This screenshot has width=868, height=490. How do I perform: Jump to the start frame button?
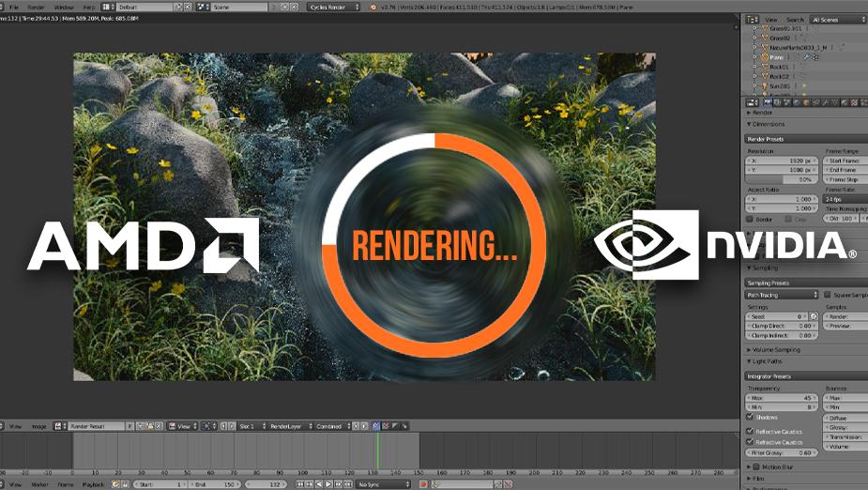(300, 484)
